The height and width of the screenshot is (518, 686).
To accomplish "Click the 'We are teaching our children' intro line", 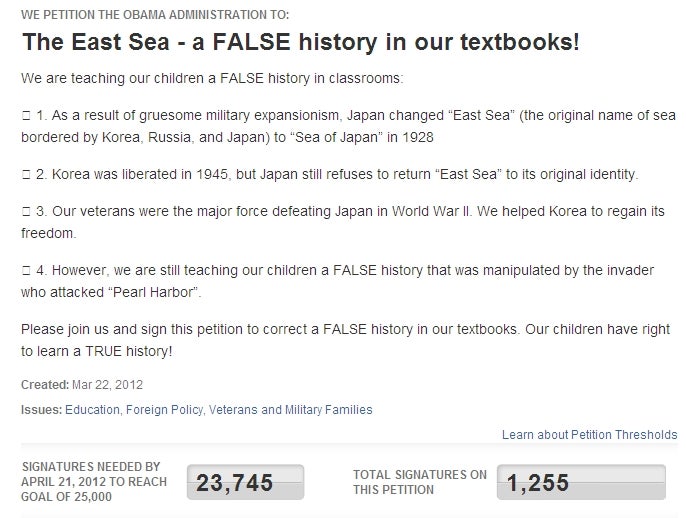I will pos(212,78).
